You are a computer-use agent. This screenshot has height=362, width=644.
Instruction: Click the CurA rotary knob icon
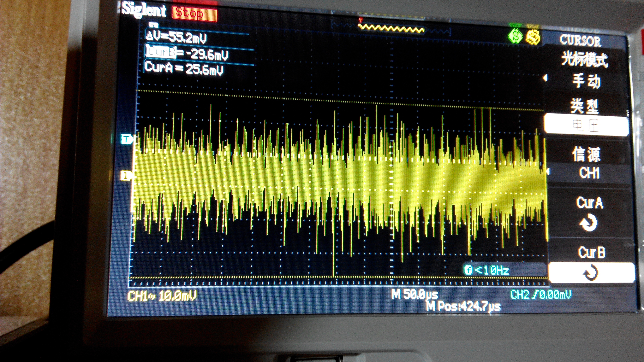(x=589, y=222)
